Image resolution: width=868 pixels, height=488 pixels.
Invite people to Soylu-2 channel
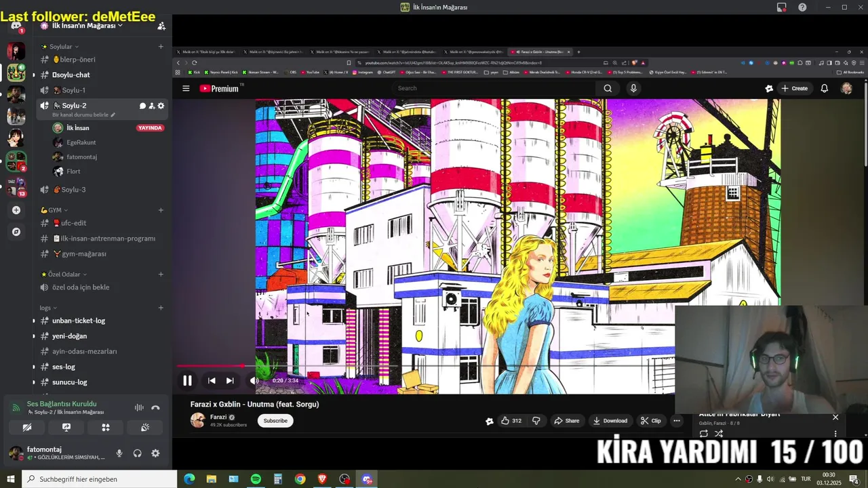tap(152, 106)
